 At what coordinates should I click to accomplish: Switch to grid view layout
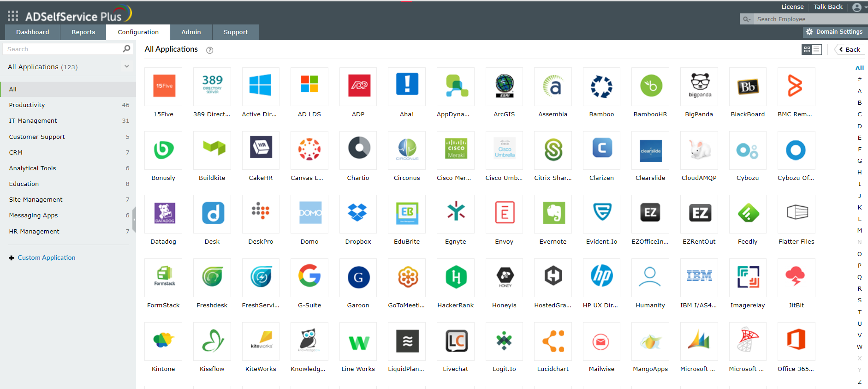click(807, 49)
